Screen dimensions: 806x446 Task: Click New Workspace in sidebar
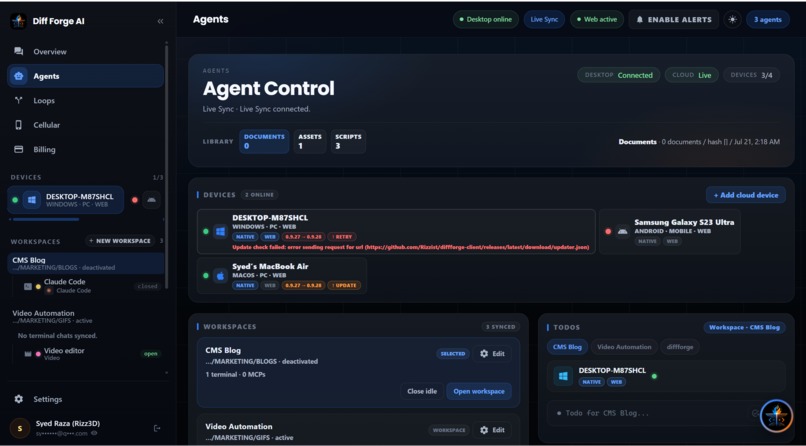coord(120,240)
